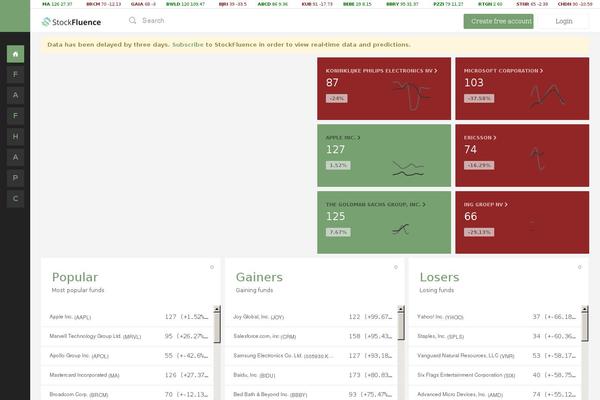This screenshot has height=400, width=600.
Task: Select the Joy Global, Inc. (JOY) row
Action: (x=311, y=317)
